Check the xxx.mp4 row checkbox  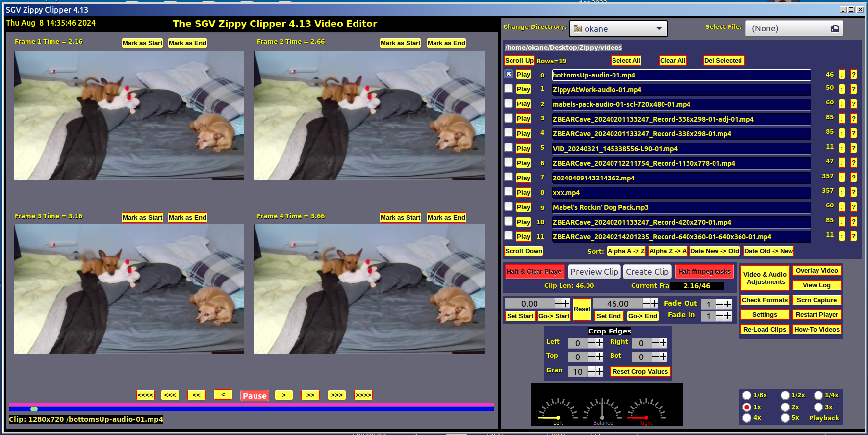(509, 191)
